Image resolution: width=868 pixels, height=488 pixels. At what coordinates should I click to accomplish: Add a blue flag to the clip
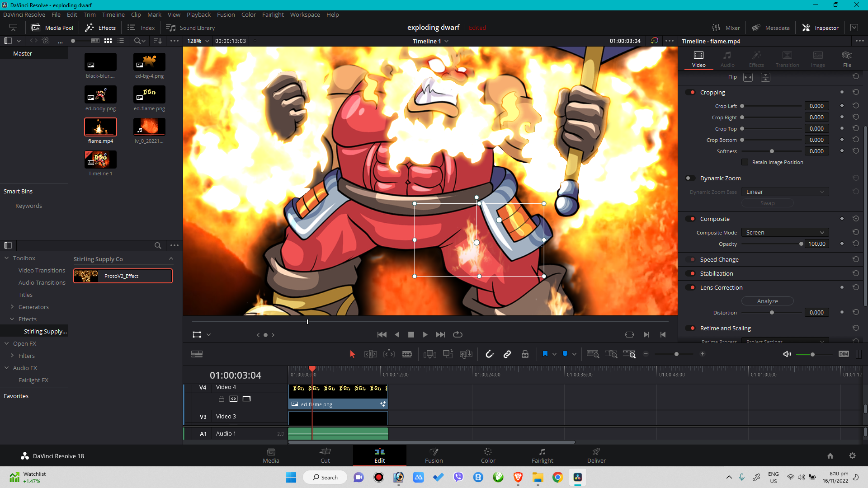(x=545, y=354)
